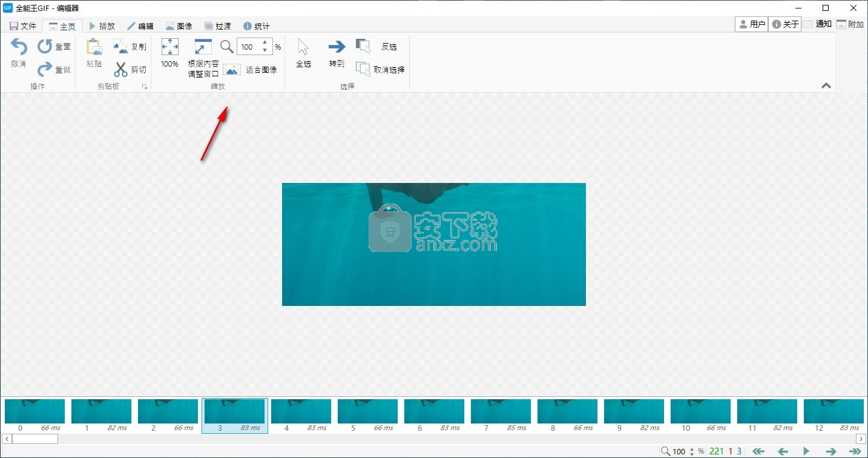The height and width of the screenshot is (458, 868).
Task: Click the 复制 copy icon
Action: pos(120,47)
